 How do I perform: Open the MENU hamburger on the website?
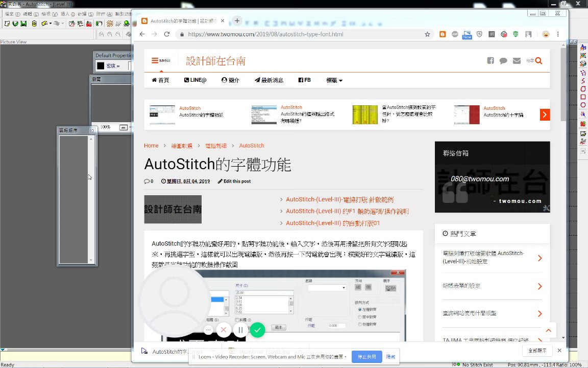coord(161,60)
